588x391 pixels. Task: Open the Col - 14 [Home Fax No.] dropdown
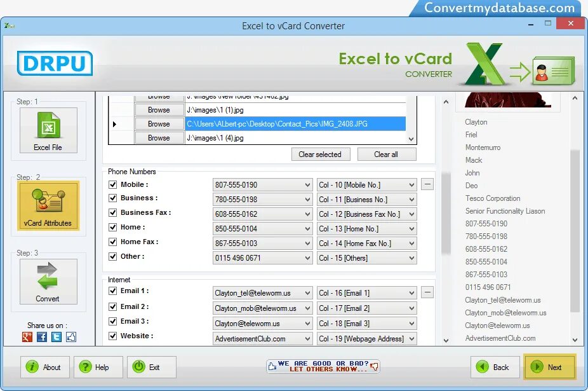(366, 244)
